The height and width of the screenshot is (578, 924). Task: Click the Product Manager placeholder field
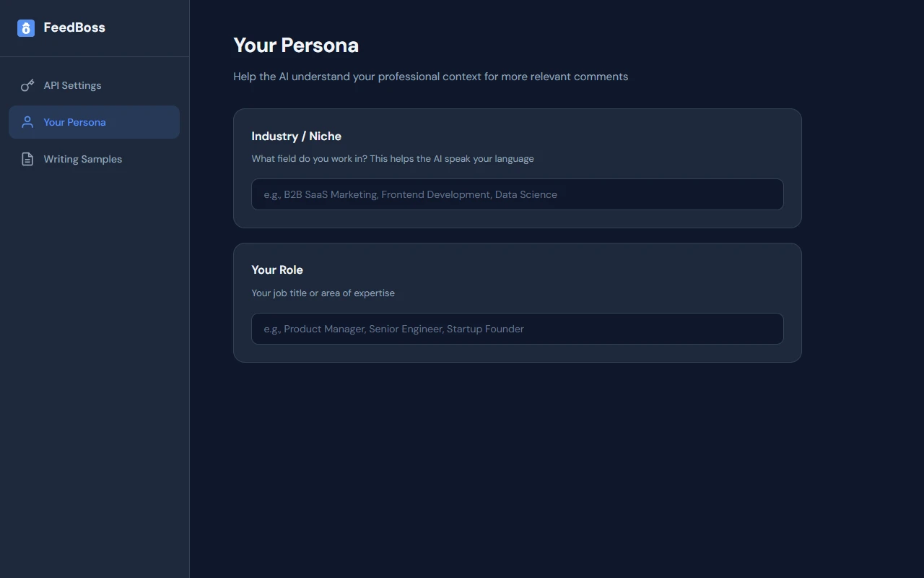click(517, 329)
